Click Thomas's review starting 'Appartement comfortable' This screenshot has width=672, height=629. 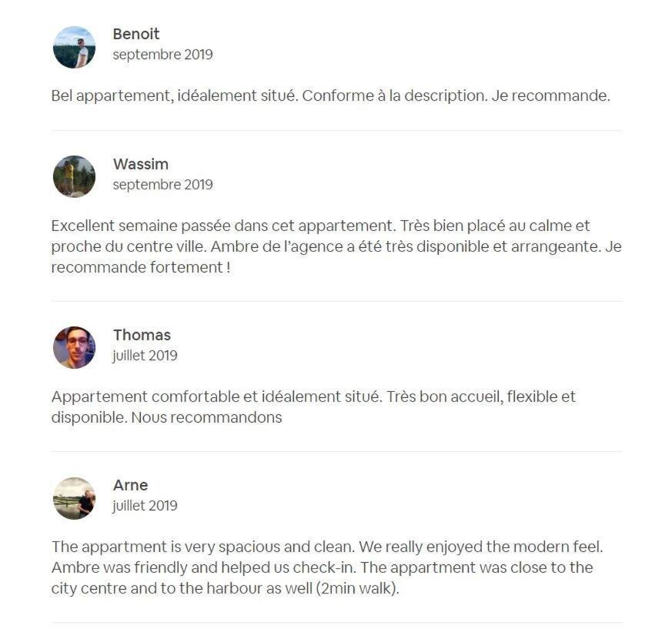click(x=313, y=407)
